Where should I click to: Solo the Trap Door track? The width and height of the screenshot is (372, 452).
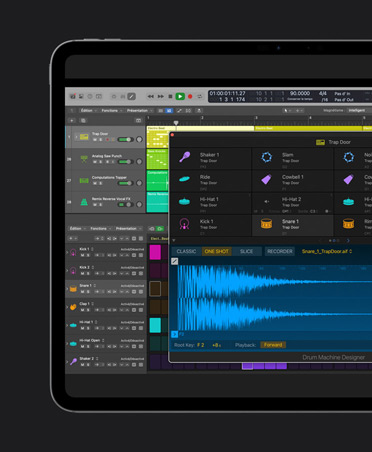[101, 140]
